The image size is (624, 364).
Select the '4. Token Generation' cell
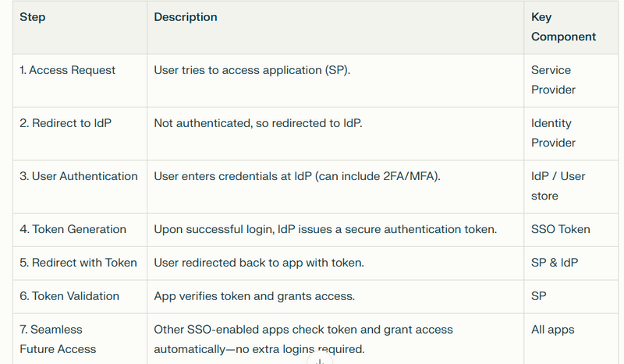(x=80, y=229)
